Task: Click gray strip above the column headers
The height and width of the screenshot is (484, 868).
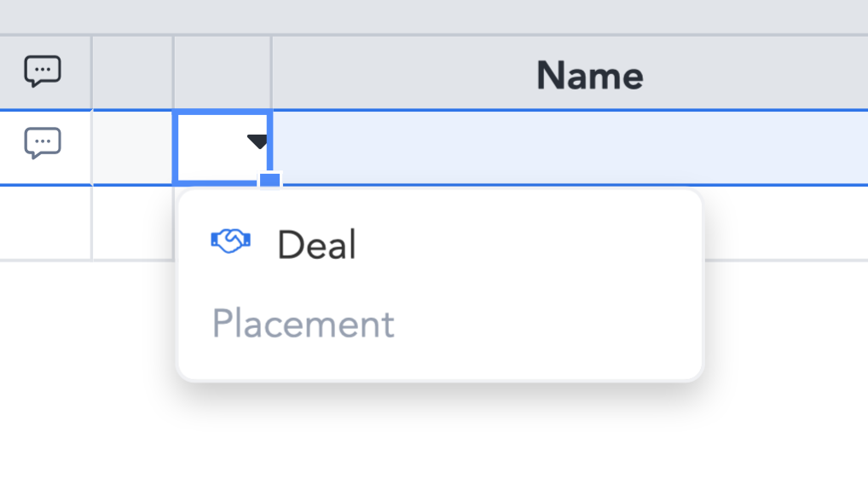Action: click(x=434, y=16)
